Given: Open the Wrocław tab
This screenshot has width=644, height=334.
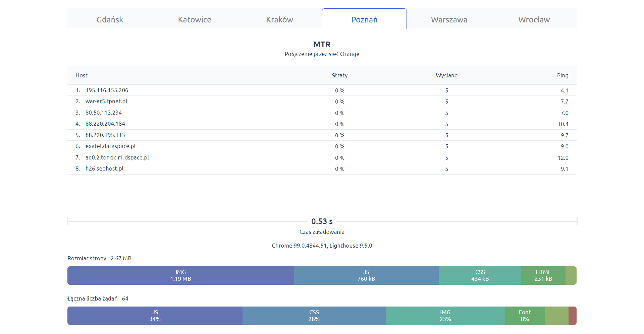Looking at the screenshot, I should pos(534,19).
